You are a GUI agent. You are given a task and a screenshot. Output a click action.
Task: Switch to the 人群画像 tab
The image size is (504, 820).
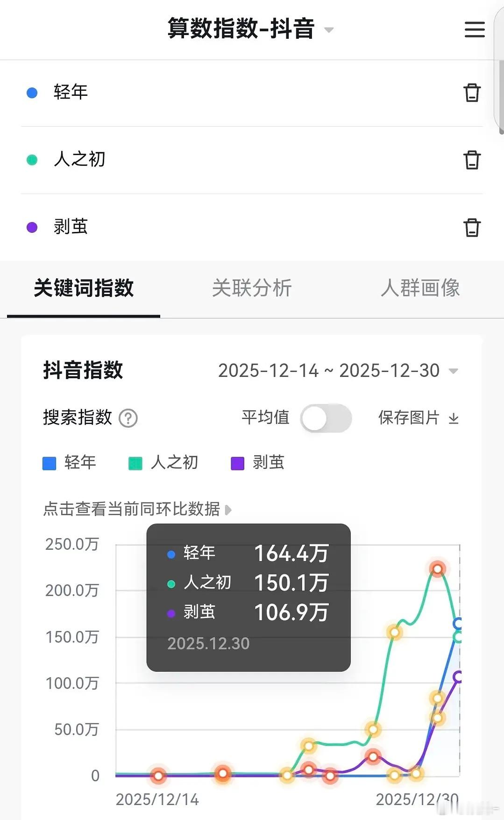420,288
